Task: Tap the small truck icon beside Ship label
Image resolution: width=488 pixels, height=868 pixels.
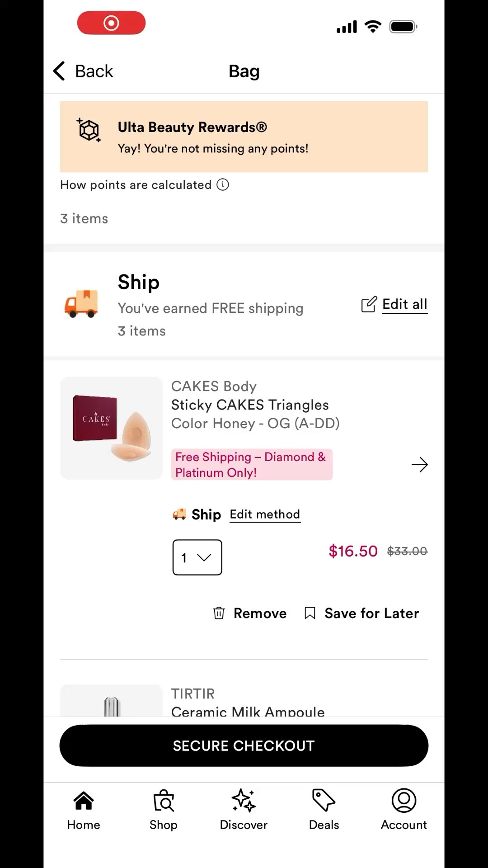Action: [179, 514]
